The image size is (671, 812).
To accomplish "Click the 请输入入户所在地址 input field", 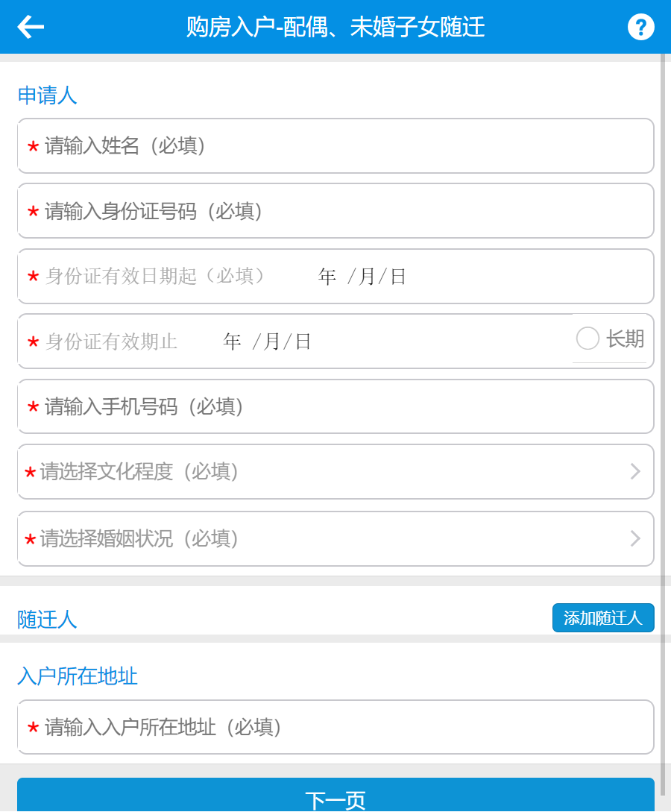I will point(335,727).
